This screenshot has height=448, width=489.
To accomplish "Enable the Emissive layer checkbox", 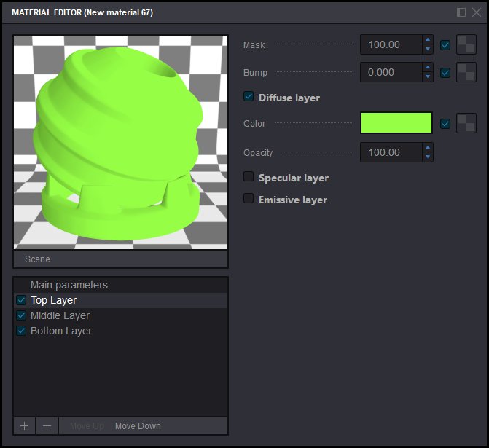I will tap(249, 199).
